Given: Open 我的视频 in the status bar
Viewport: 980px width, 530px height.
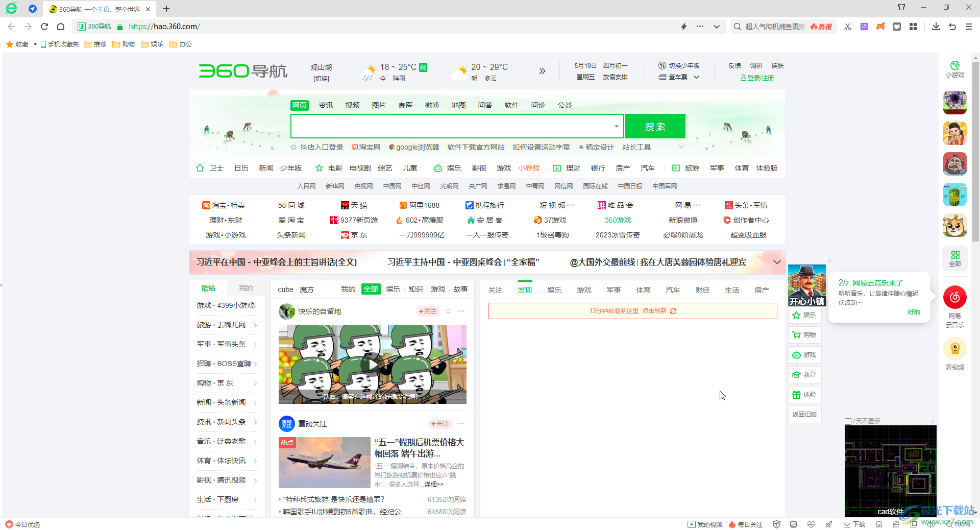Looking at the screenshot, I should 705,524.
